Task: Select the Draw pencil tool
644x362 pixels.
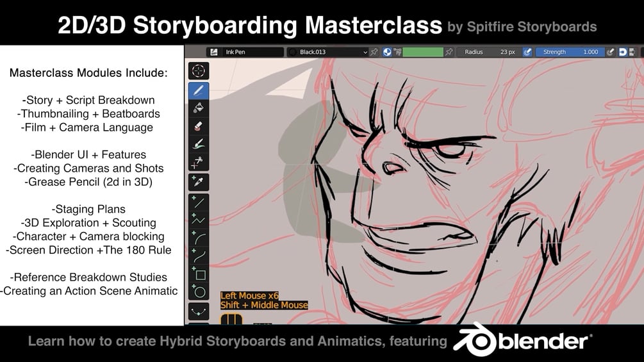Action: click(x=199, y=91)
